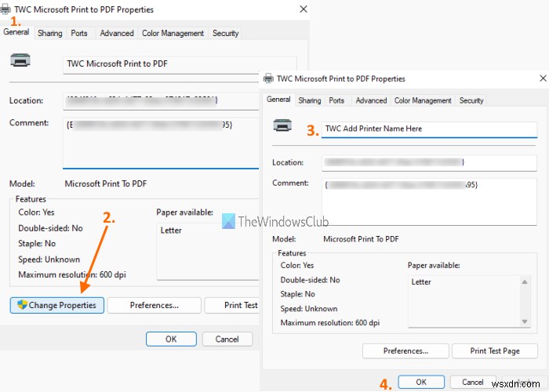Click 'Double-sided: No' in right window
This screenshot has height=392, width=549.
(310, 280)
